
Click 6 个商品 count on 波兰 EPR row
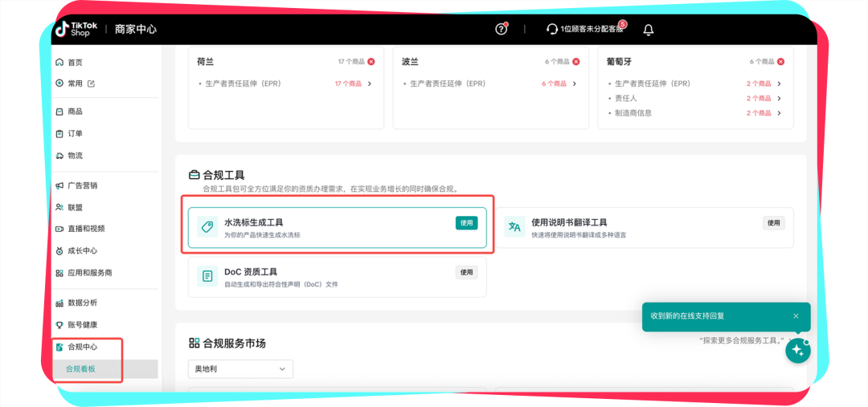point(554,84)
